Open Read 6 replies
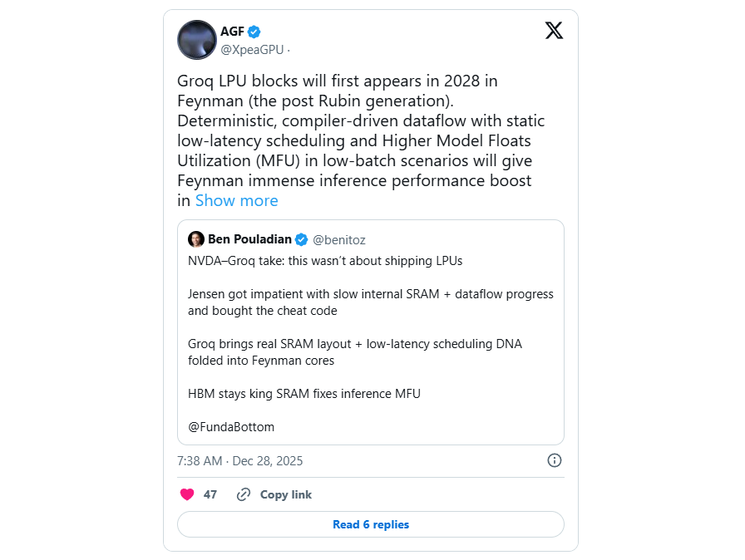The height and width of the screenshot is (560, 745). point(371,524)
